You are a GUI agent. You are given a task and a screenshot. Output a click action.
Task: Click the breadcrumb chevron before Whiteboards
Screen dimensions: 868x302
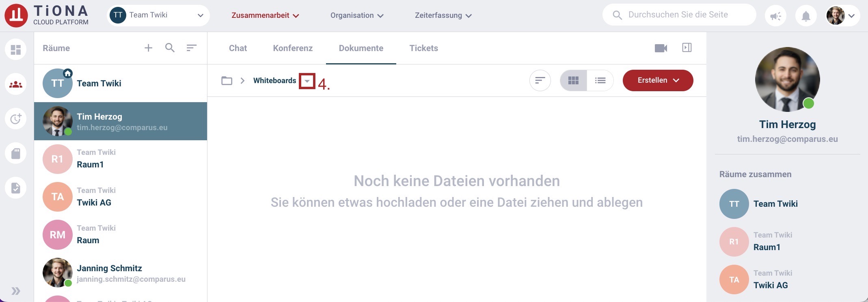[242, 80]
